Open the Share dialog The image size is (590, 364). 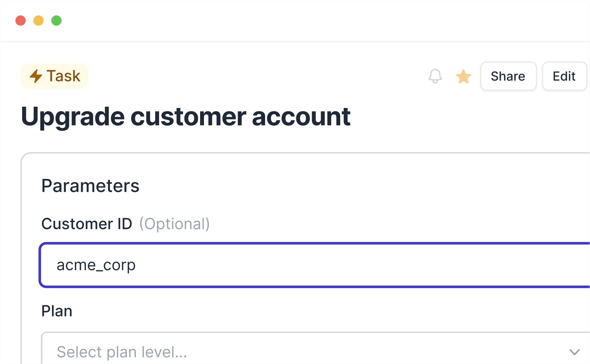click(x=508, y=76)
